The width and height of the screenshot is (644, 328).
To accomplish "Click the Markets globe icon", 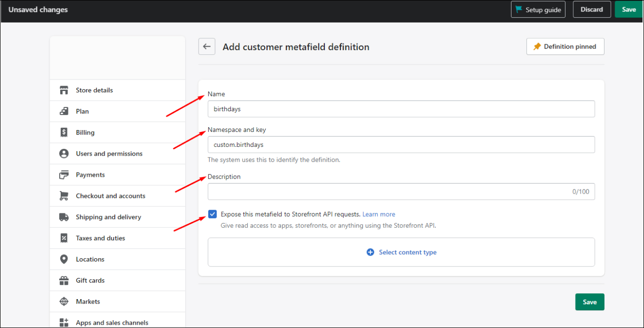I will (64, 302).
